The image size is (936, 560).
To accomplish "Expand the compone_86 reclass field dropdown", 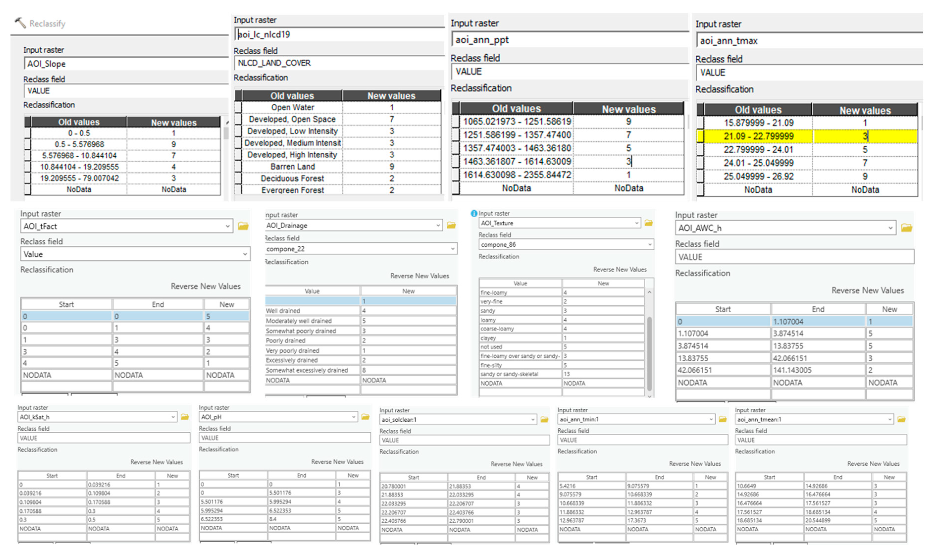I will pos(650,245).
